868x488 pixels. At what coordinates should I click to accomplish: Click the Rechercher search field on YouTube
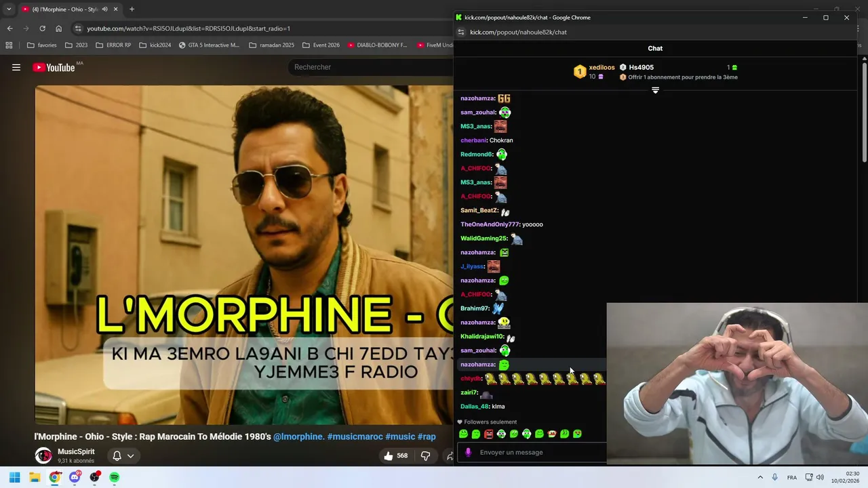click(x=370, y=67)
